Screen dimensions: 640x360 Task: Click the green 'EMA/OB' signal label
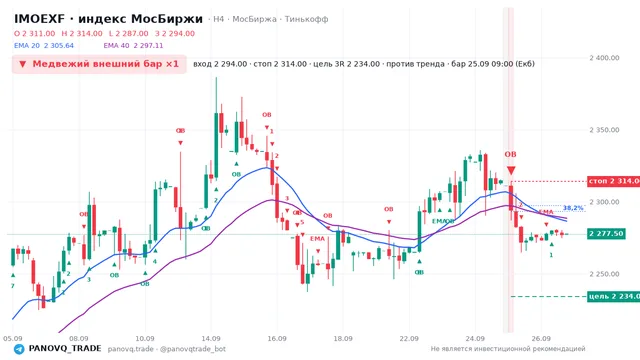tap(443, 221)
